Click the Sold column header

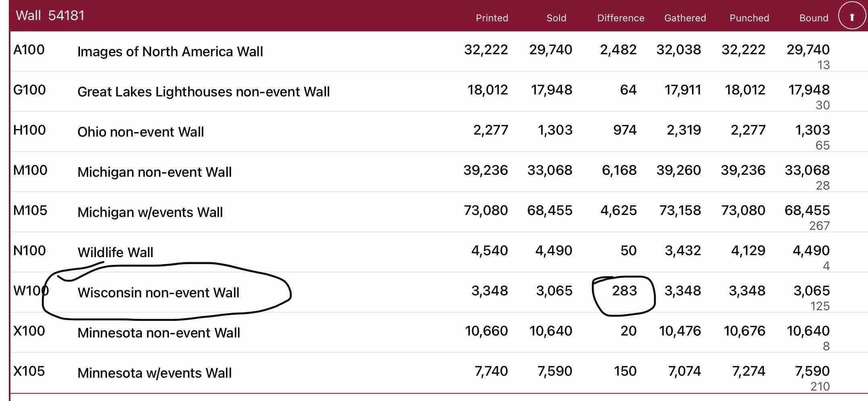click(556, 18)
